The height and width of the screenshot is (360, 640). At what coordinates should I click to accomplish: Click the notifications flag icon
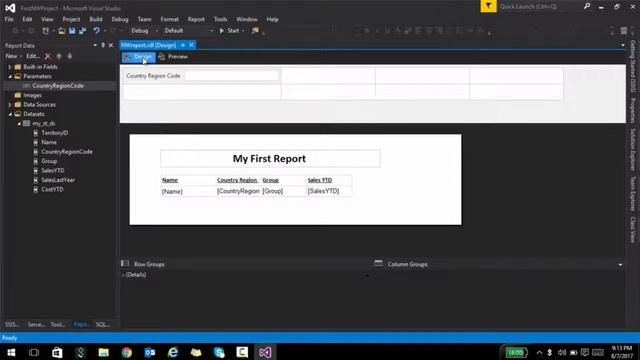point(488,6)
